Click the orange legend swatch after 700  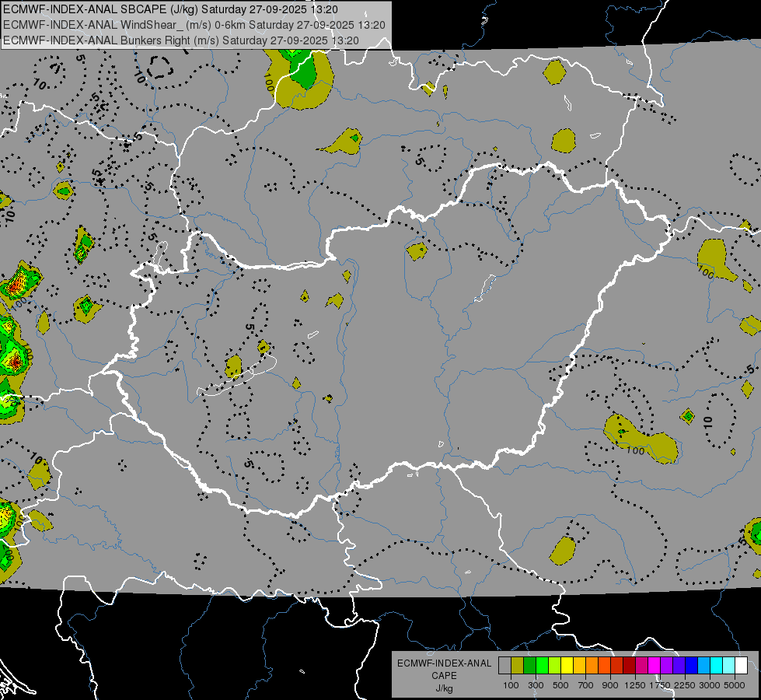(x=592, y=666)
